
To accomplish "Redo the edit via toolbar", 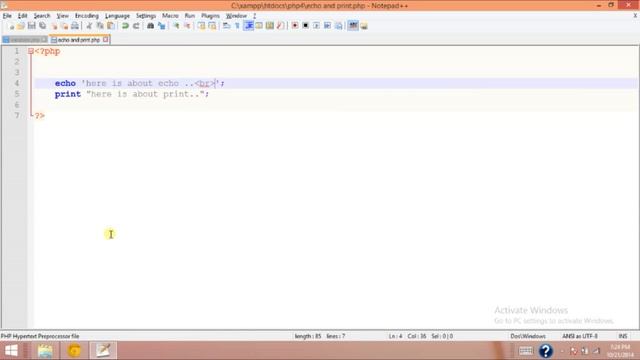I will [136, 26].
